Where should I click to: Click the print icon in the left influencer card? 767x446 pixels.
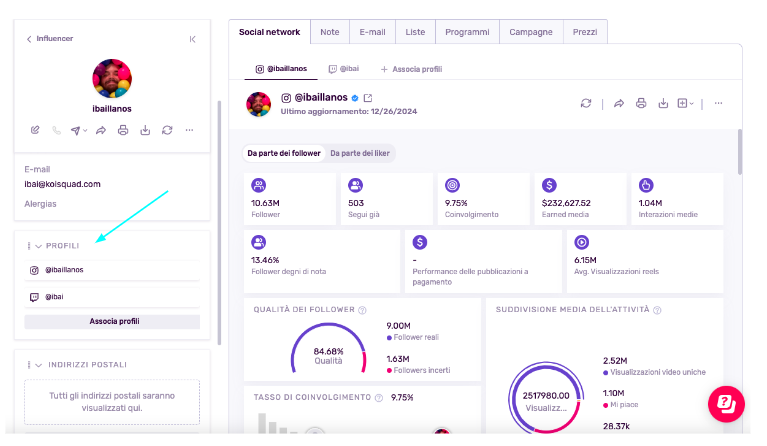pos(123,130)
